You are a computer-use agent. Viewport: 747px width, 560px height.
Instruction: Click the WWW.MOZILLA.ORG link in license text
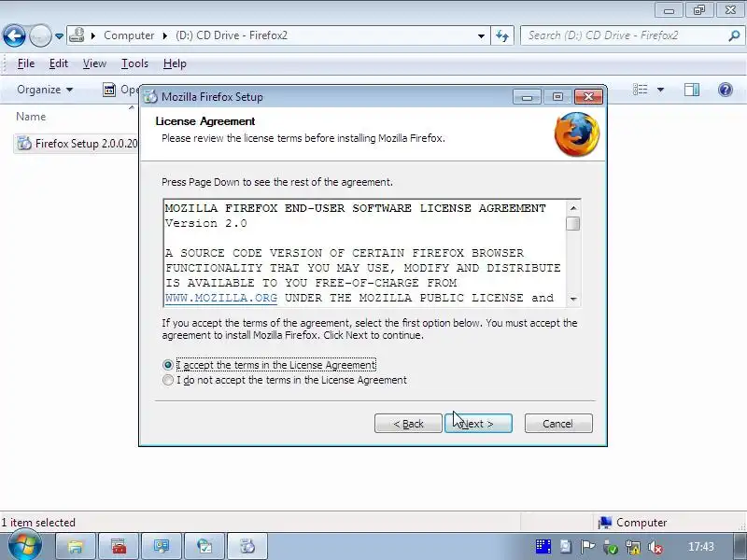[221, 298]
